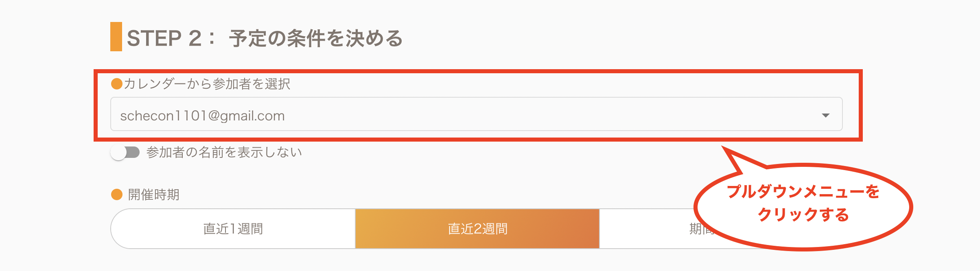Click the orange bar beside STEP 2

(x=116, y=37)
